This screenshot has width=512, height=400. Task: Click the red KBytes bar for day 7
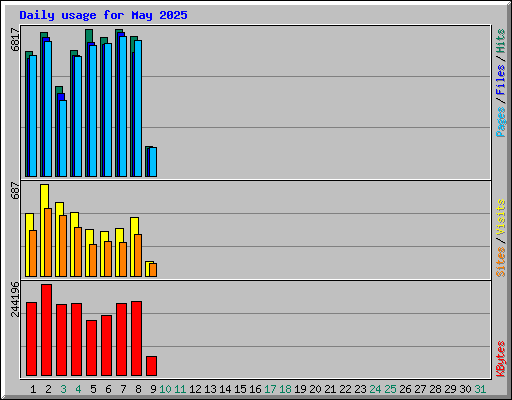pos(121,339)
